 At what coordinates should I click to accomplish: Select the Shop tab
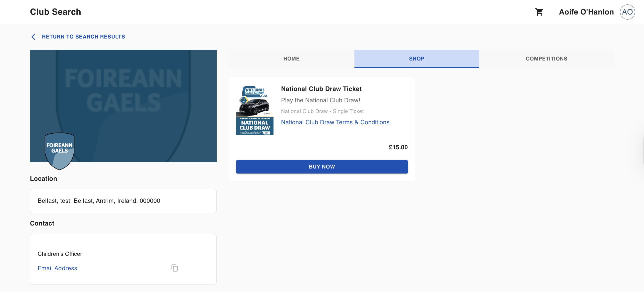point(417,58)
